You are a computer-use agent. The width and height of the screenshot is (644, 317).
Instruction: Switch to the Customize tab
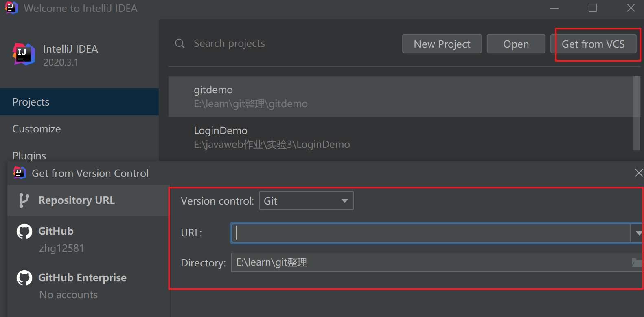tap(79, 129)
